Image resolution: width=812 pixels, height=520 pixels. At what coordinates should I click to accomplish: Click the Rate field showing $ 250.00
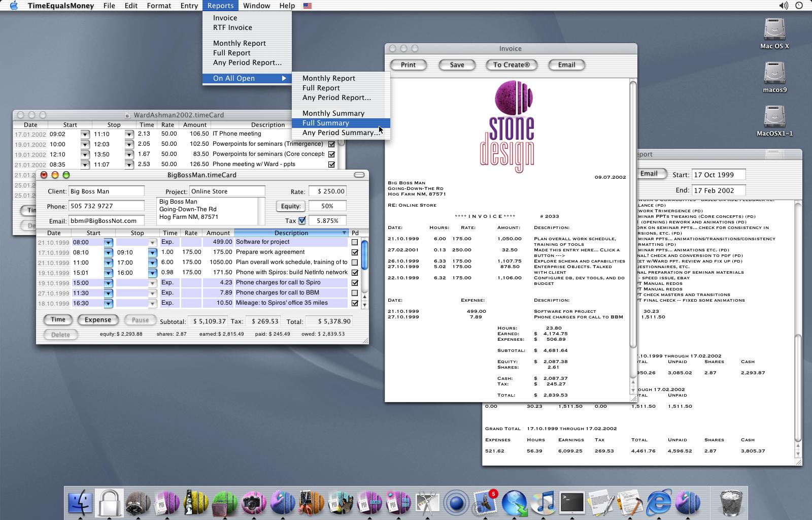click(x=327, y=191)
